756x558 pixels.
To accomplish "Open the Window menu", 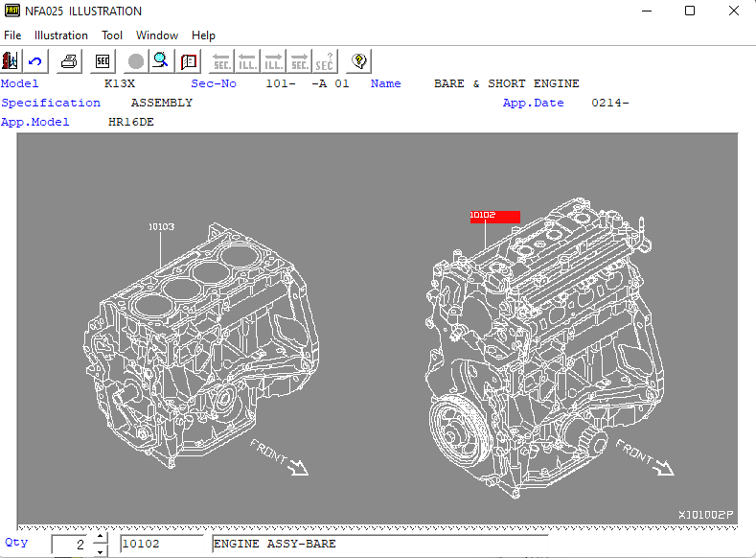I will 157,35.
